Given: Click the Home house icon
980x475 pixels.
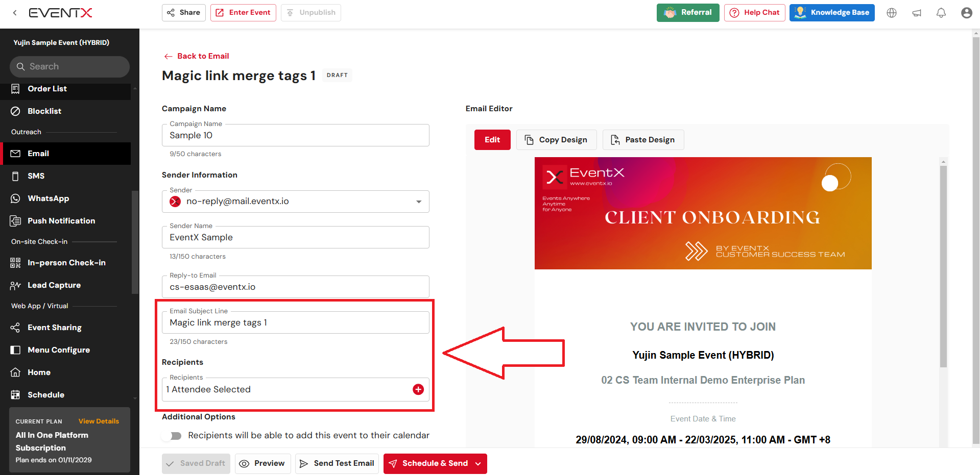Looking at the screenshot, I should point(15,372).
